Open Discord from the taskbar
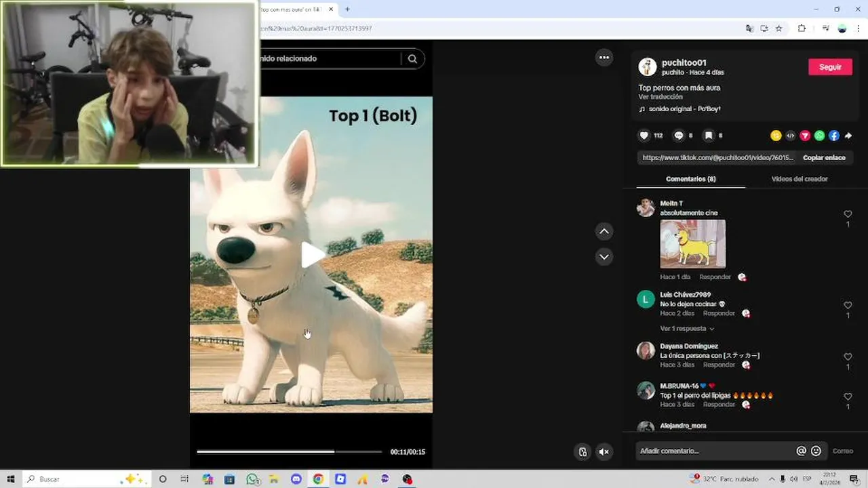Image resolution: width=868 pixels, height=488 pixels. pyautogui.click(x=296, y=479)
